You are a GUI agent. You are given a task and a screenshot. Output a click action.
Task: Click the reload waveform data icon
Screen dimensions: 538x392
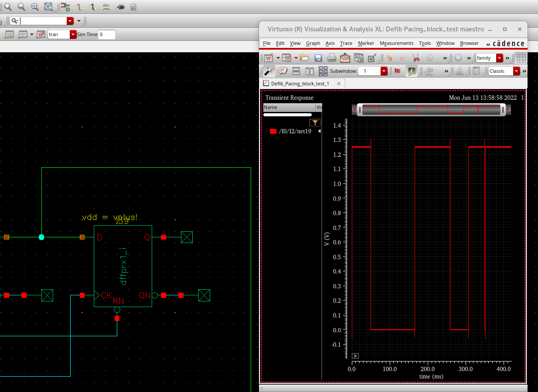click(359, 58)
